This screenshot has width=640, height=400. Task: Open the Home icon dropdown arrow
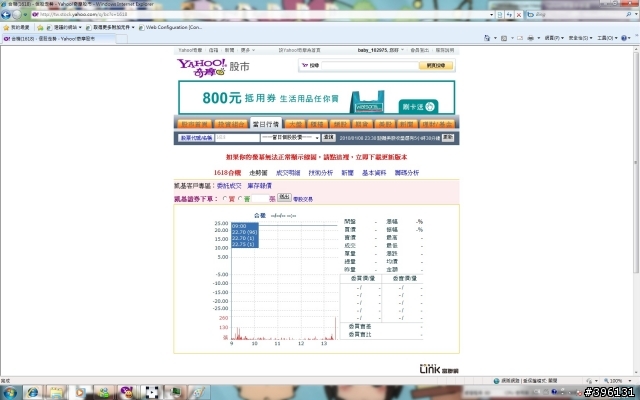pyautogui.click(x=495, y=38)
